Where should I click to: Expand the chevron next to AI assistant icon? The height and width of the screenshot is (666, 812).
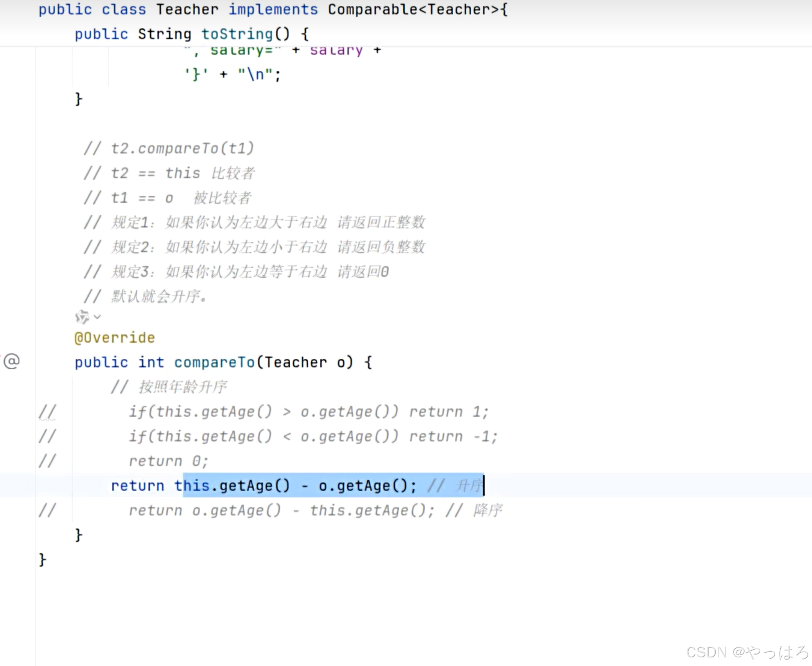pos(97,317)
